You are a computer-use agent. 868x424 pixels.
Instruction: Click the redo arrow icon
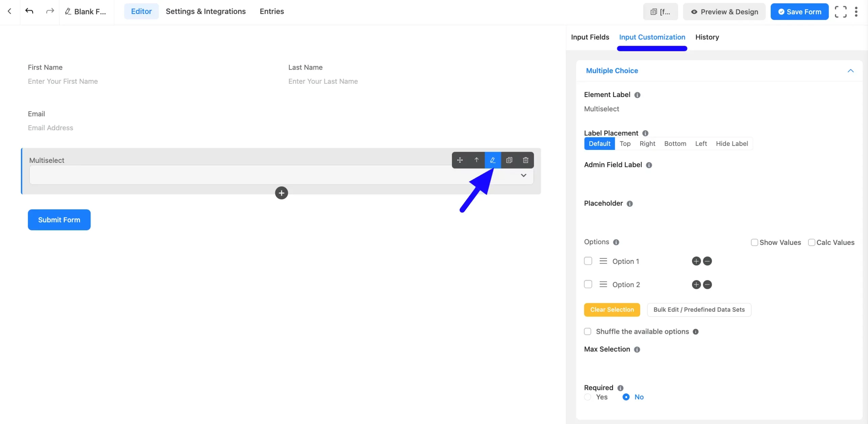point(50,11)
